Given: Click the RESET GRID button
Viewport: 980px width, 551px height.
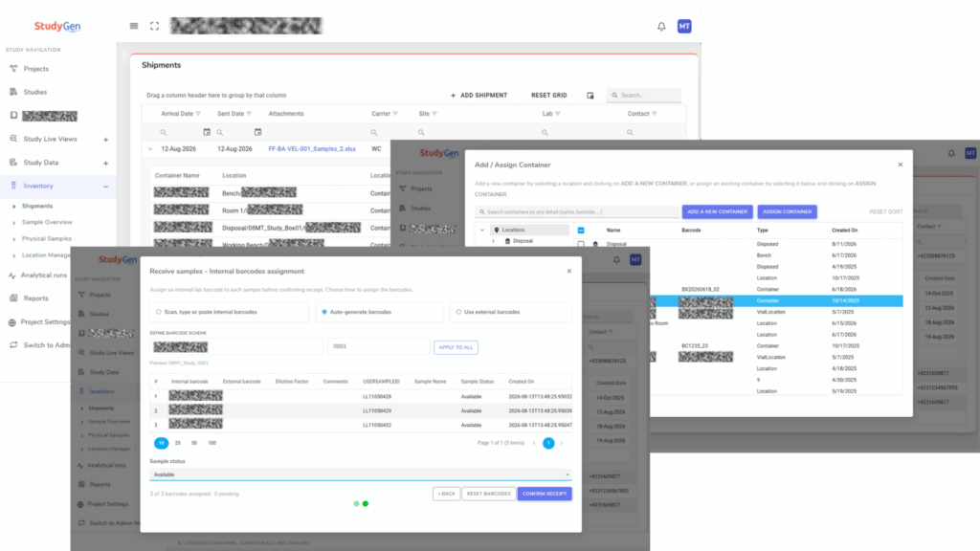Looking at the screenshot, I should coord(548,96).
